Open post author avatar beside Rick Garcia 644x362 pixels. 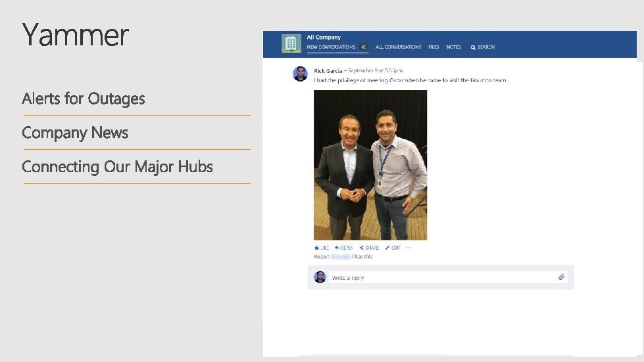300,74
